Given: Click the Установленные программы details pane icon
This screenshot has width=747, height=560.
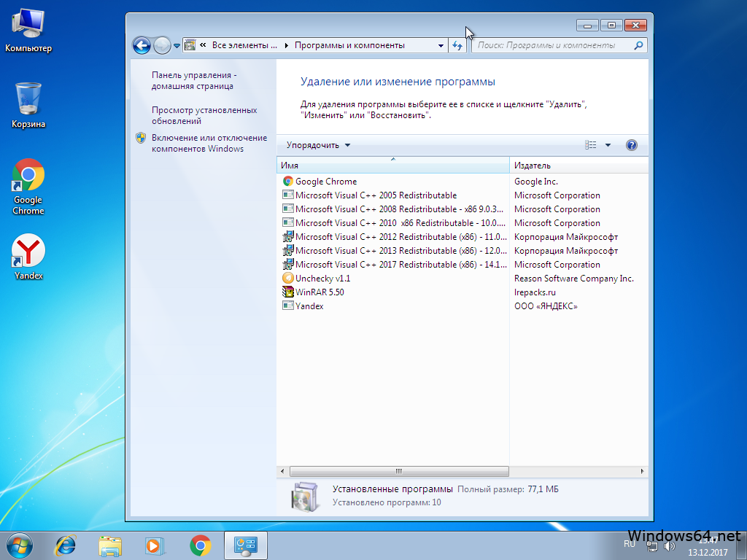Looking at the screenshot, I should [x=304, y=496].
